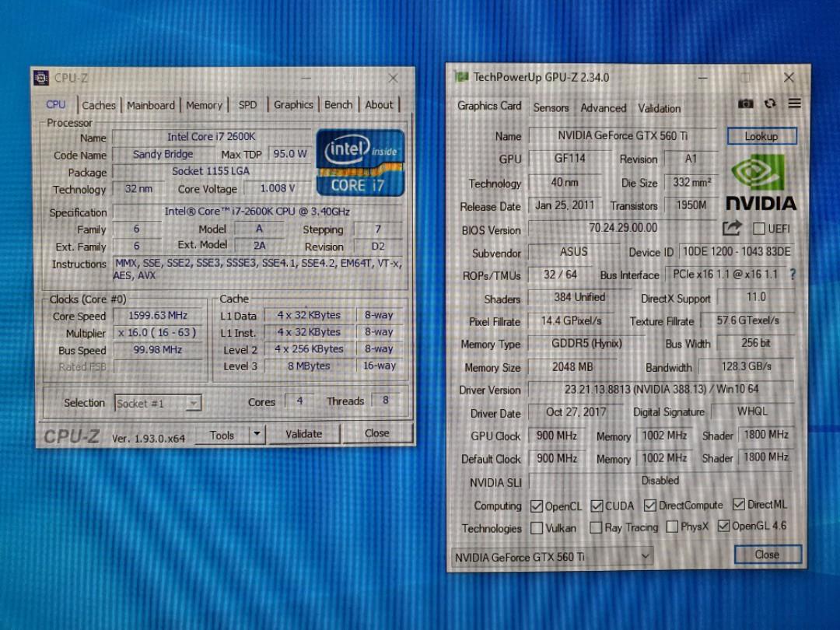Refresh GPU readings with circular arrows icon
This screenshot has height=630, width=840.
[x=770, y=103]
